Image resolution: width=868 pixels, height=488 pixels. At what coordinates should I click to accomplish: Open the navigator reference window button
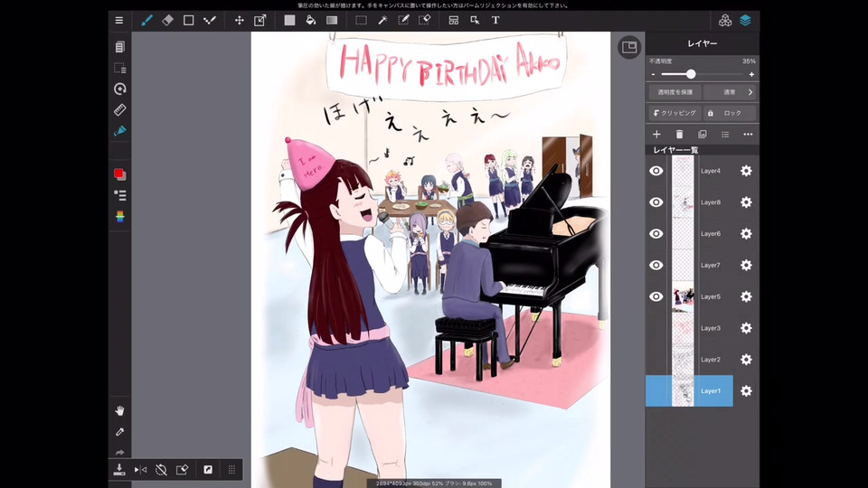(629, 47)
